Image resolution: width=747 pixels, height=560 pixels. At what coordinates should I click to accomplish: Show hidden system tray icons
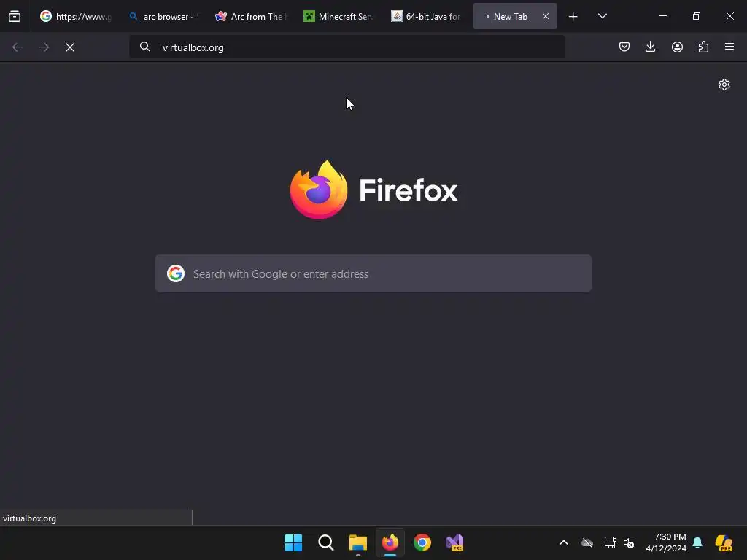tap(564, 542)
